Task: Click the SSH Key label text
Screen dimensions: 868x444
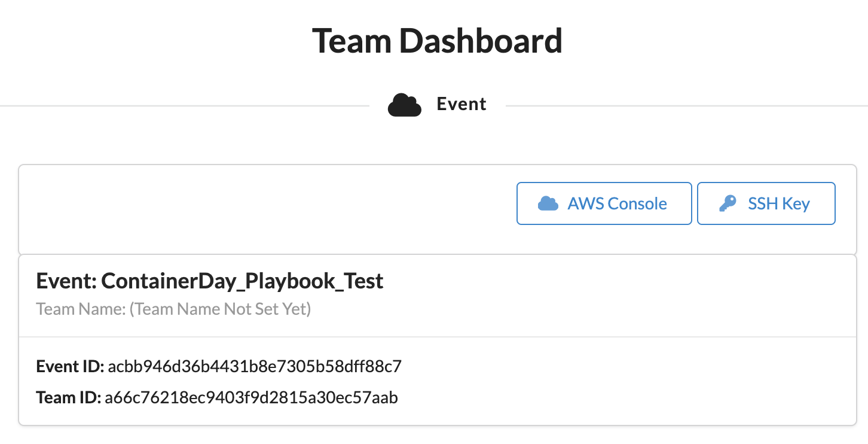Action: [779, 203]
